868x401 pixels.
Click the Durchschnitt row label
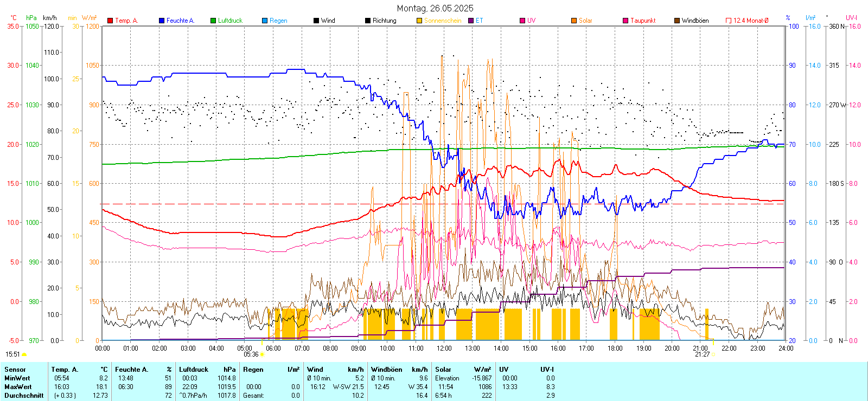pos(24,396)
